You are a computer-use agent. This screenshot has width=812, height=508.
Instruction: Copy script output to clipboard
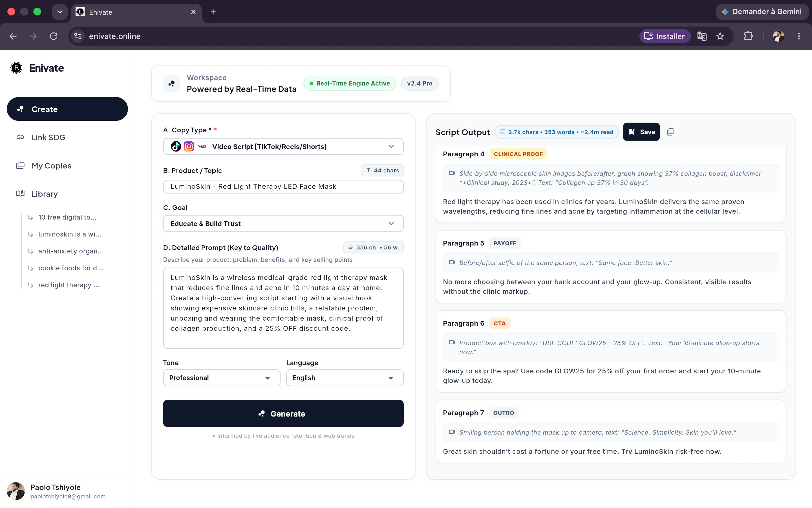(670, 132)
